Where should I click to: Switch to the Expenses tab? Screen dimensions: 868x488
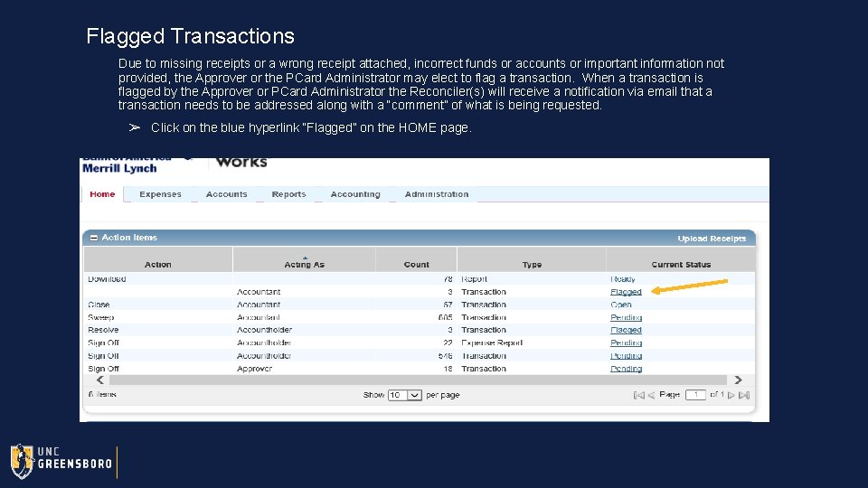(x=161, y=194)
